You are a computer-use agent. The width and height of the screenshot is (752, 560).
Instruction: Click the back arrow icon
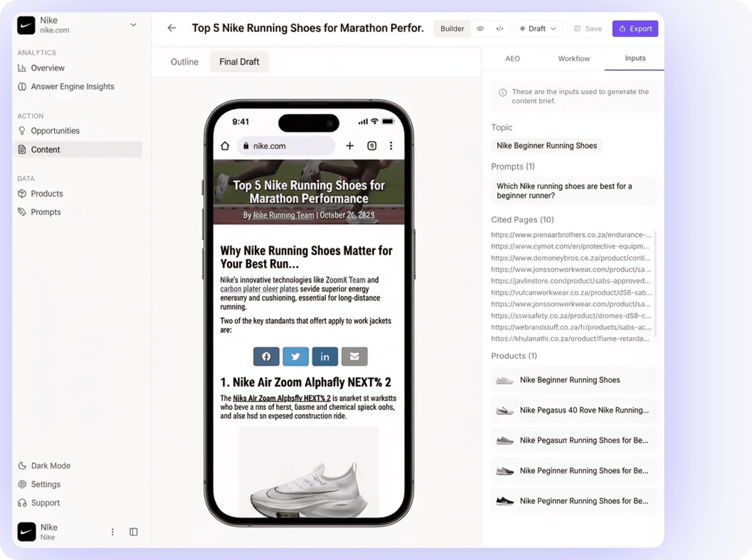[x=172, y=28]
